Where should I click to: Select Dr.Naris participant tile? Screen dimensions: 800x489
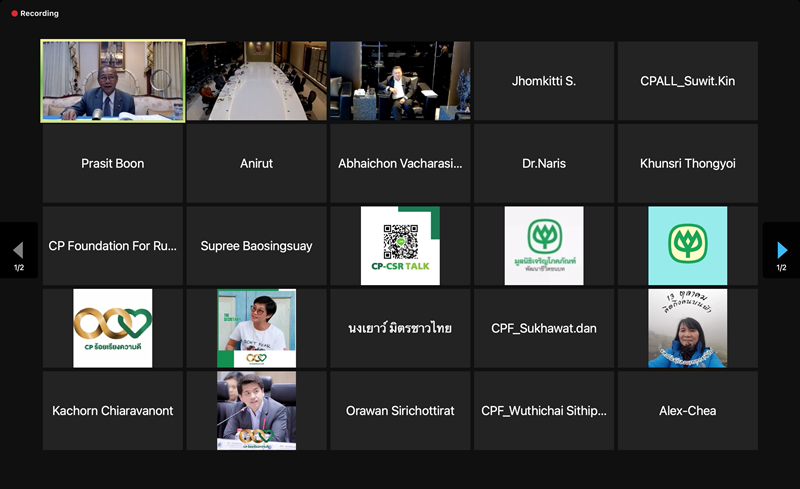coord(544,163)
